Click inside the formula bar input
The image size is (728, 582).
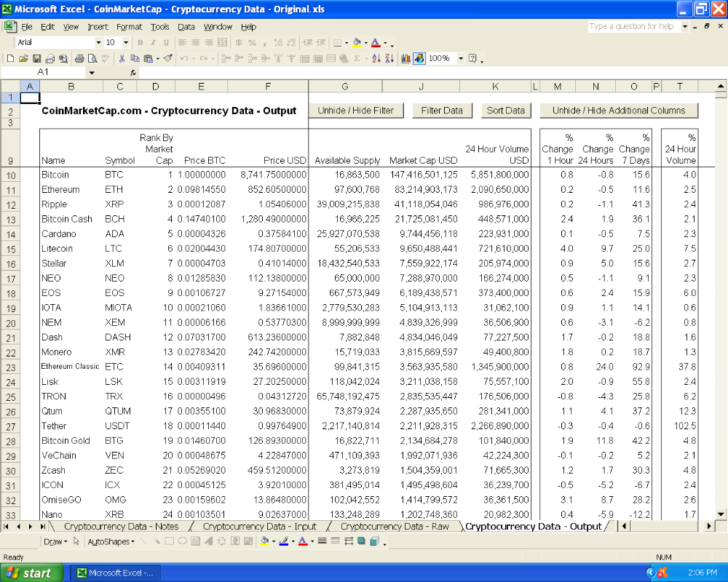click(x=432, y=73)
